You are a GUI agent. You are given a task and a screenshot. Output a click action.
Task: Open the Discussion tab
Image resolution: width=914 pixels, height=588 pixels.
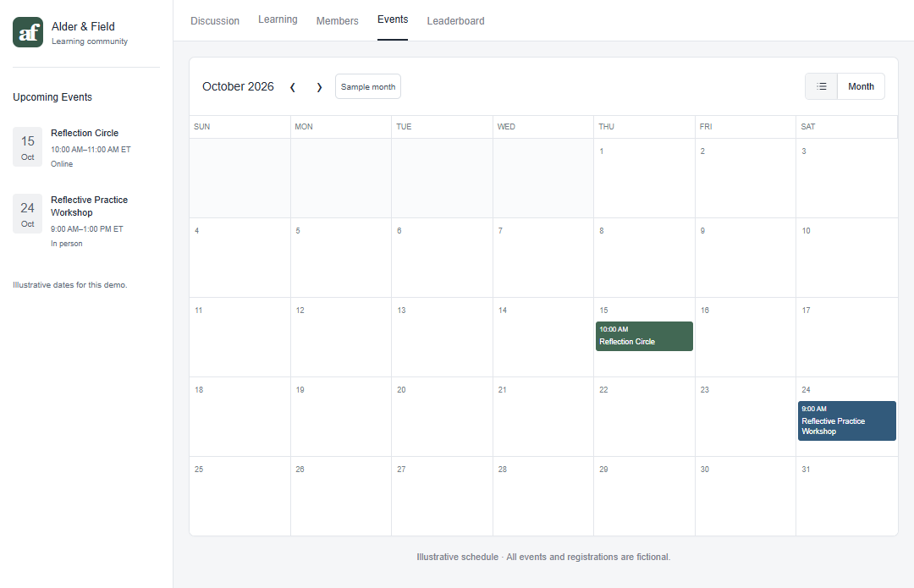215,21
